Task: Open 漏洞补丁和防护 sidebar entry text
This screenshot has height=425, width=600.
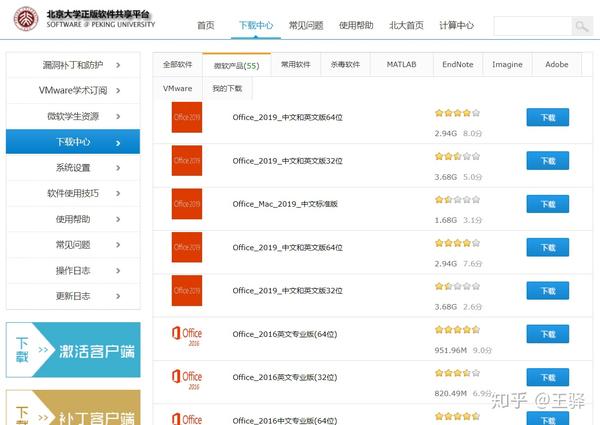Action: (73, 65)
